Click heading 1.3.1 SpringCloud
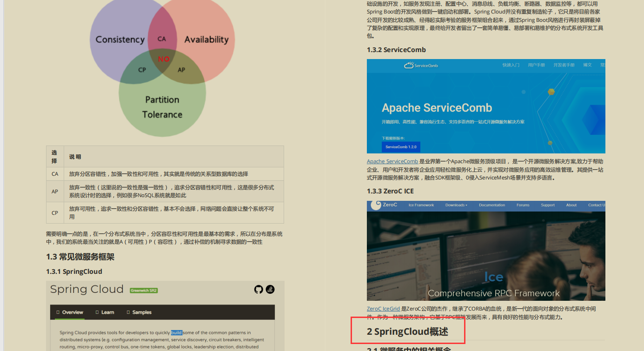The image size is (644, 351). pos(74,272)
